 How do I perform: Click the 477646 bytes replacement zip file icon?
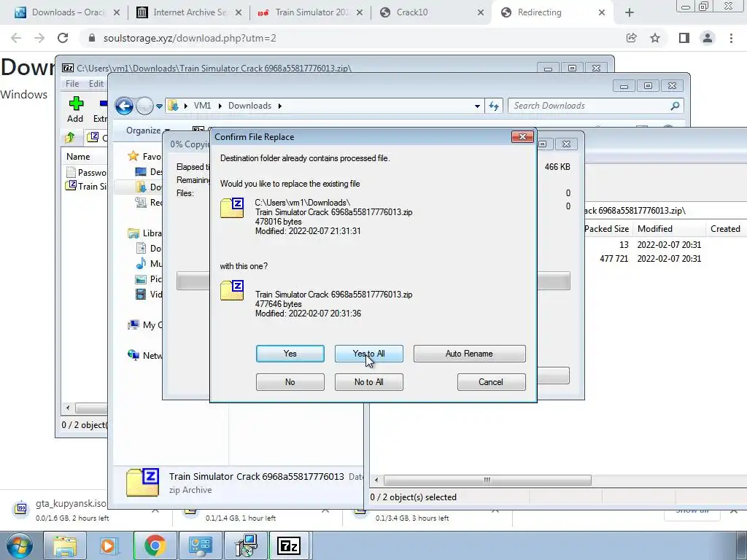click(232, 290)
